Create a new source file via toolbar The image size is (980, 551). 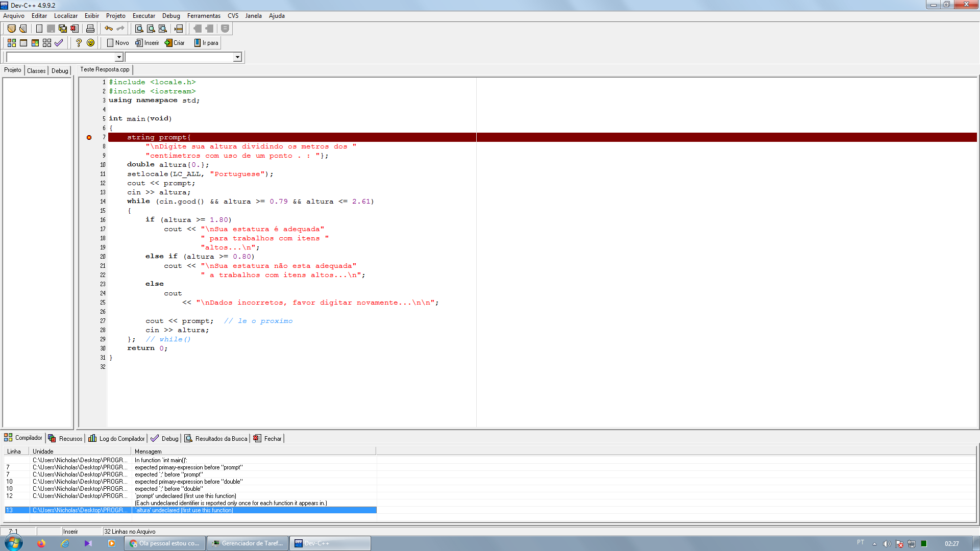39,29
